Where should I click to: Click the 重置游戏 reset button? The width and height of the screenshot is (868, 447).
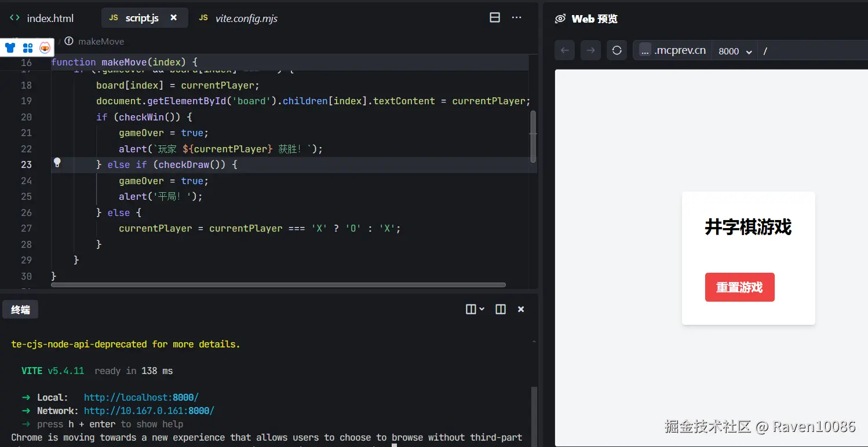point(739,287)
